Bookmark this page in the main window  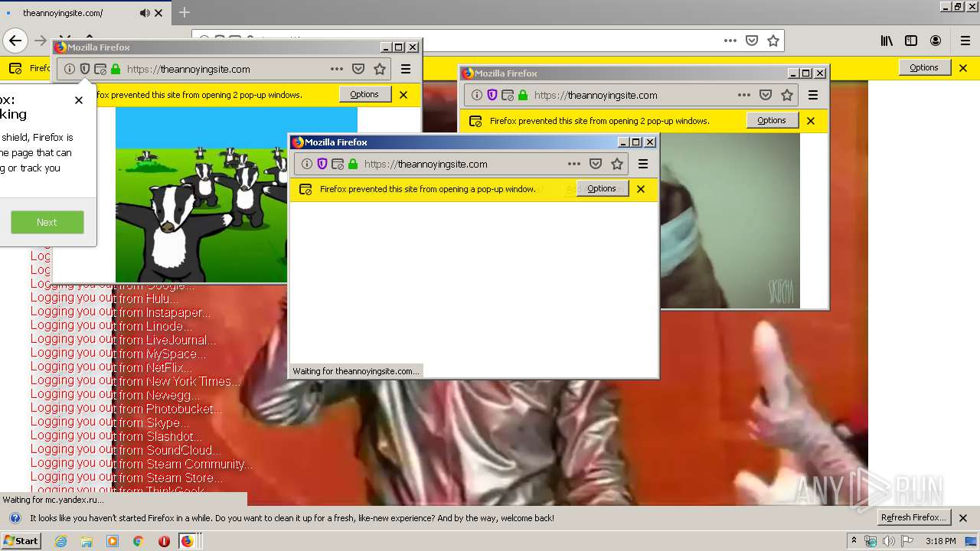tap(773, 41)
